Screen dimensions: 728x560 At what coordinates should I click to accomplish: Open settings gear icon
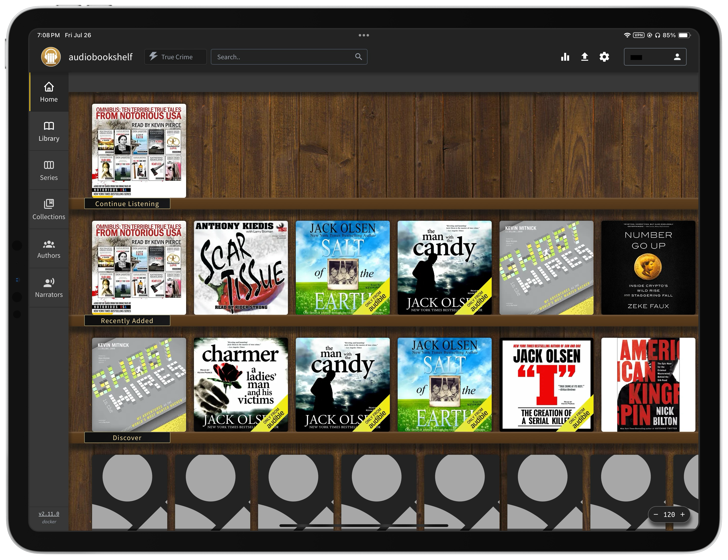tap(604, 57)
